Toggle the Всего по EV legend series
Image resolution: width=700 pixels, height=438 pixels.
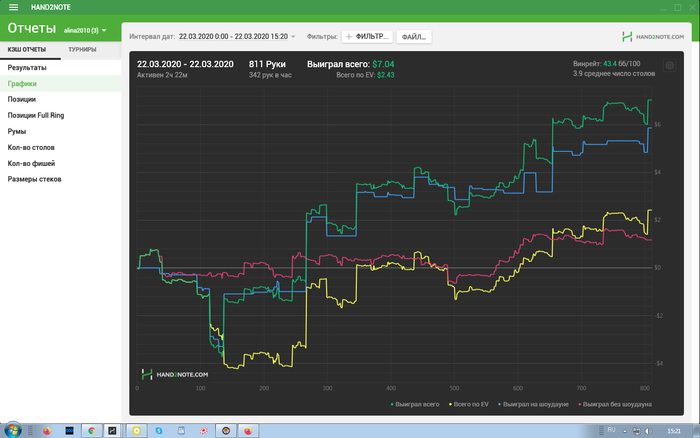[469, 404]
